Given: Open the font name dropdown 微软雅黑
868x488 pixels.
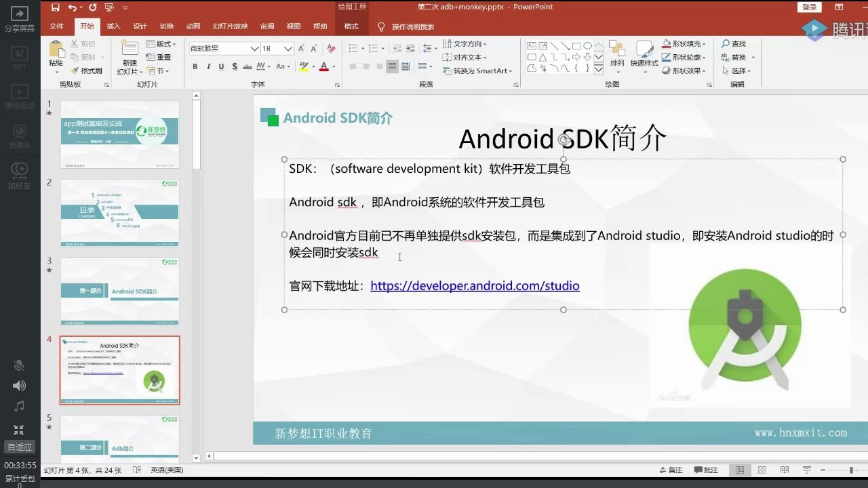Looking at the screenshot, I should click(x=254, y=49).
